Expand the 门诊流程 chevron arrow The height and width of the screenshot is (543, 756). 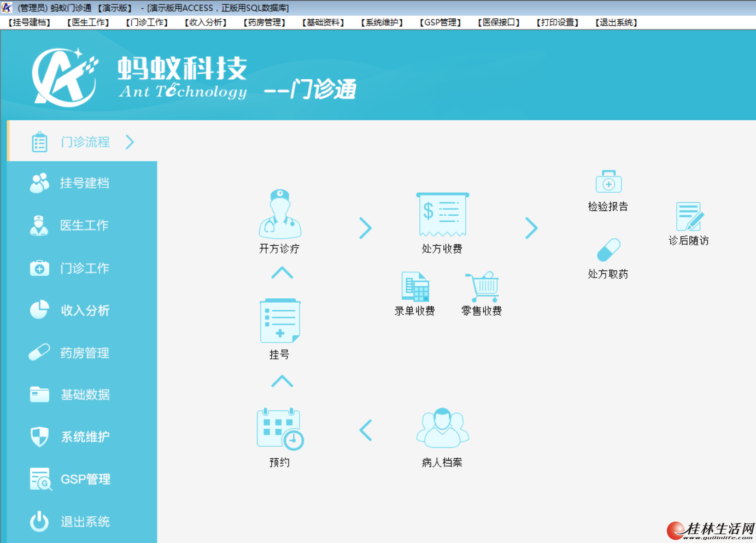(130, 142)
